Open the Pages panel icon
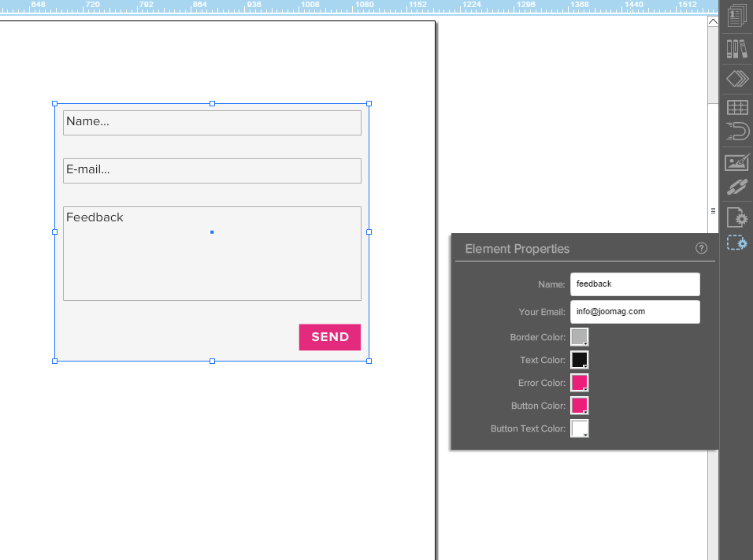This screenshot has height=560, width=753. pos(736,15)
